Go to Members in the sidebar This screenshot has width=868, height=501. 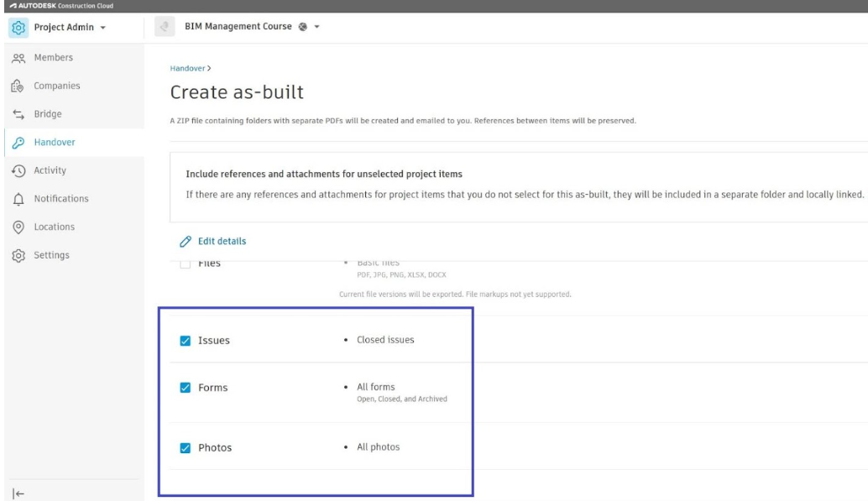(x=53, y=58)
